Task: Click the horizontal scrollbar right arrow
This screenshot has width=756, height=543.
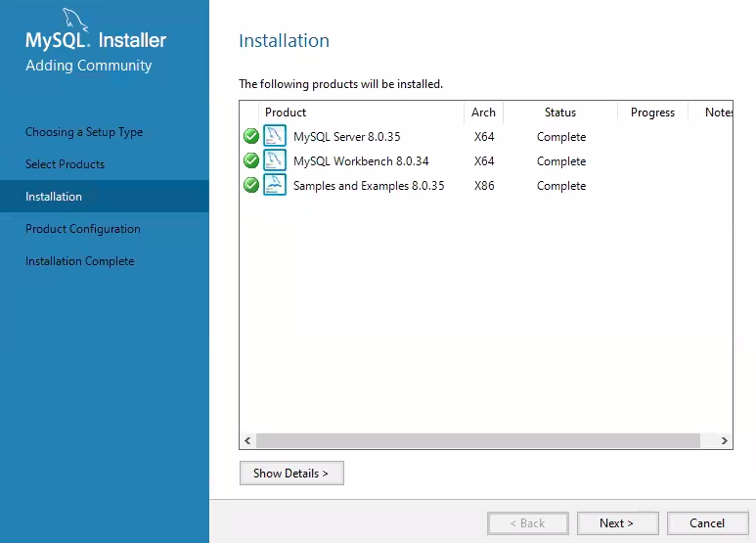Action: pyautogui.click(x=724, y=441)
